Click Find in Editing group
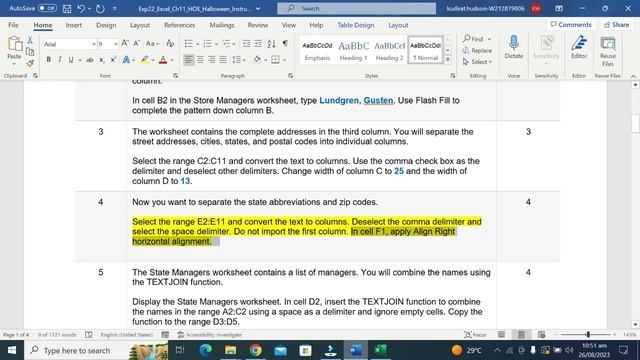Screen dimensions: 640x360 (477, 39)
